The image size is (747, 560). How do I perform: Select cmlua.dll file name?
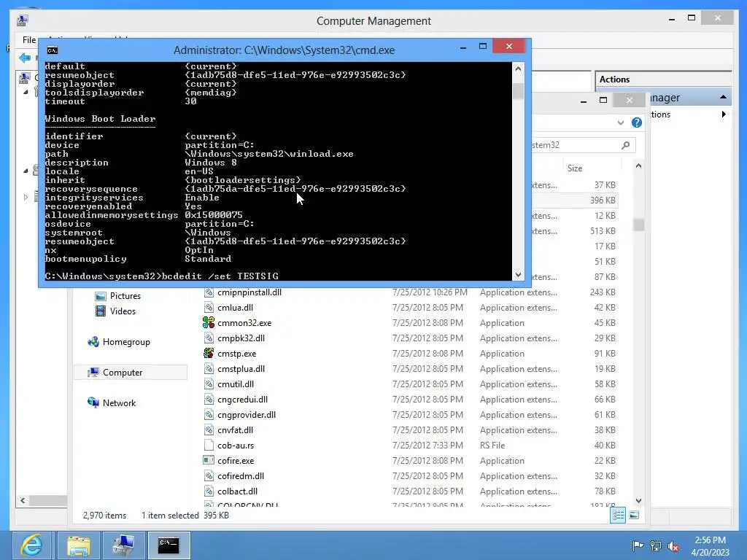236,308
